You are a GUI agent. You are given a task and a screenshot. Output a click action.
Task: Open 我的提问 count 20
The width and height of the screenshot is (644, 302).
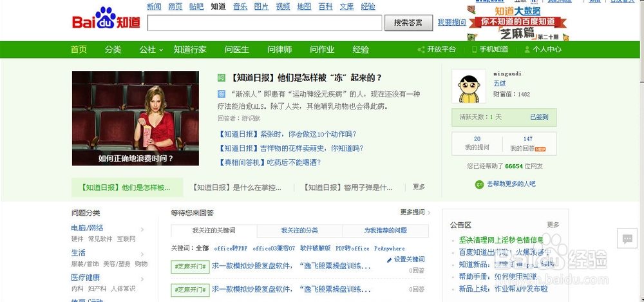(477, 144)
